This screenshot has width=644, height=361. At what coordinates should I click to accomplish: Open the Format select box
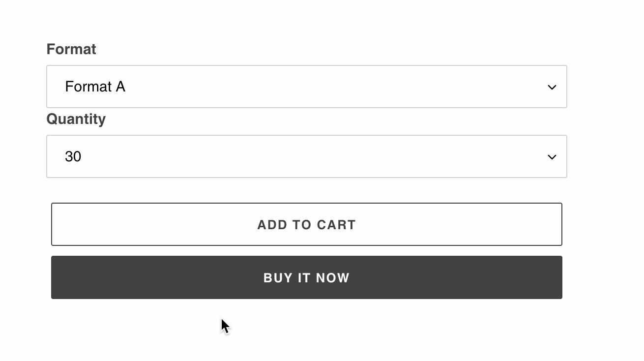(306, 87)
